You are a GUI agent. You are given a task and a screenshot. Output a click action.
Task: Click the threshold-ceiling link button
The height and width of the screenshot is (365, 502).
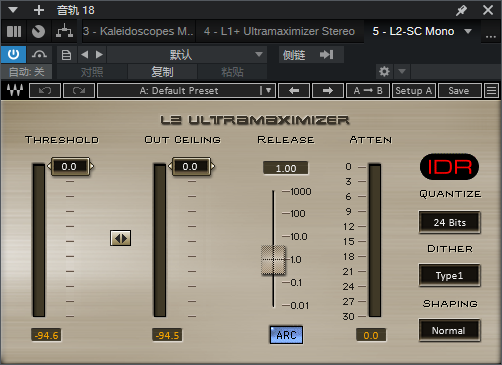[x=120, y=238]
